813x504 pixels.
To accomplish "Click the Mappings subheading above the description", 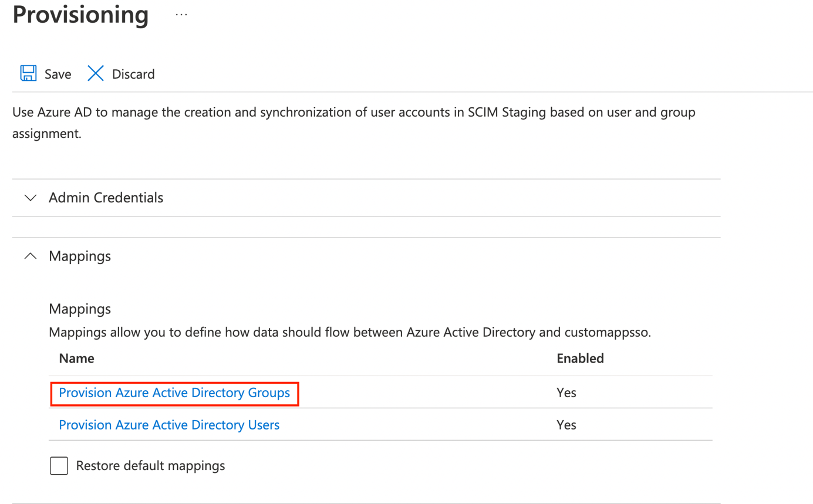I will [80, 309].
